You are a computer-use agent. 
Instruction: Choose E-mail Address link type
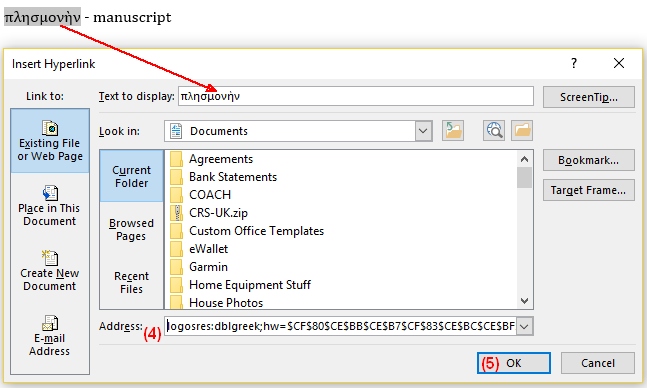50,336
